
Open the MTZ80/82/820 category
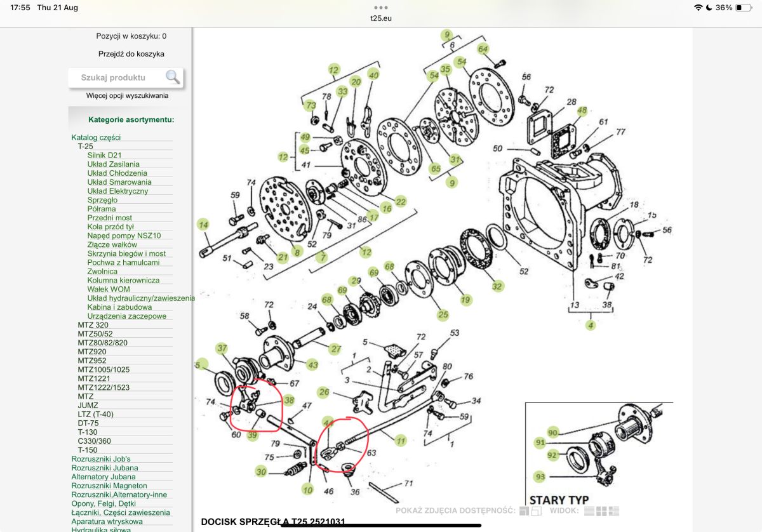coord(103,343)
